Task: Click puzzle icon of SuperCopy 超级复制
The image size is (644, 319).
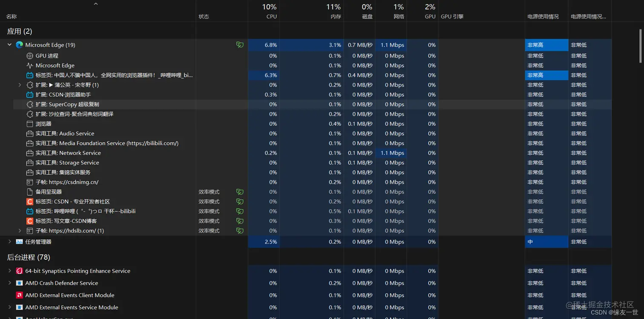Action: tap(30, 104)
